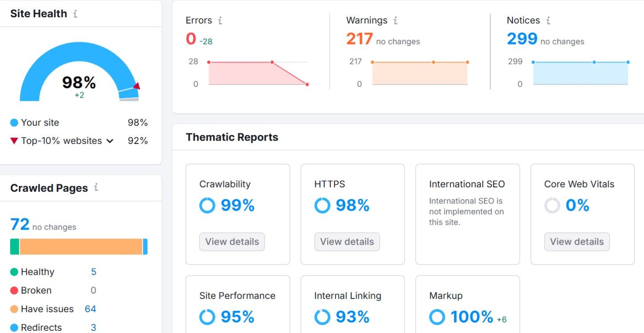Select the HTTPS donut chart icon
This screenshot has height=333, width=644.
[322, 206]
